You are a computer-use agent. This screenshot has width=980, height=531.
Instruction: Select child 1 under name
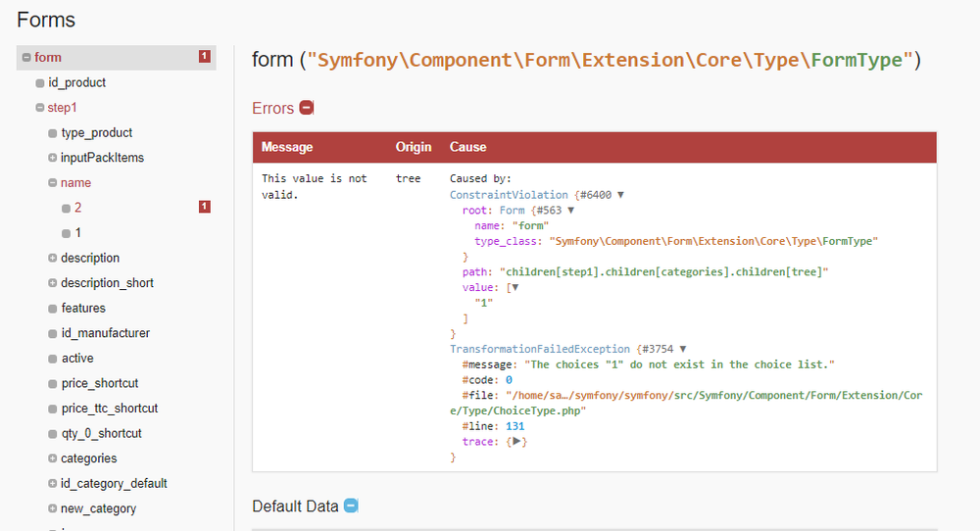(77, 232)
